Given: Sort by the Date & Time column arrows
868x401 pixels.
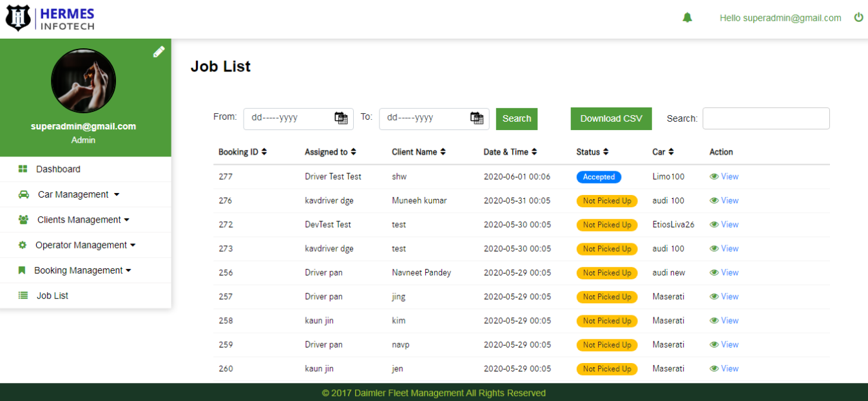Looking at the screenshot, I should 534,152.
